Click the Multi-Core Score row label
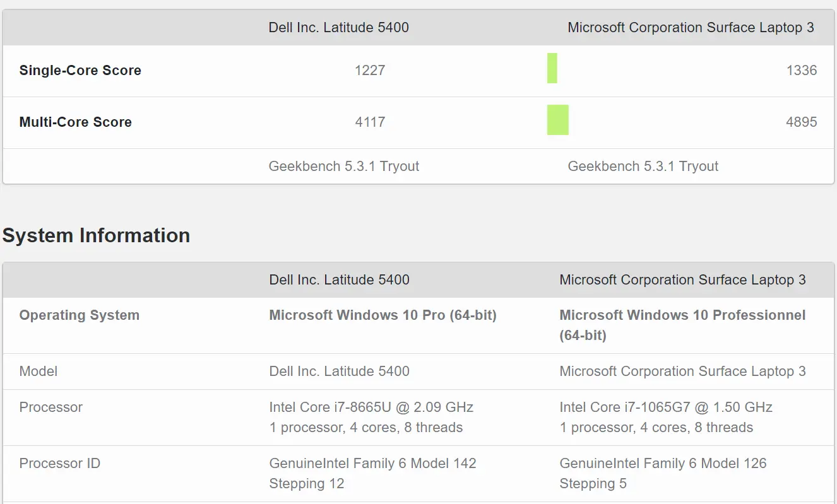Screen dimensions: 837x504 [76, 122]
